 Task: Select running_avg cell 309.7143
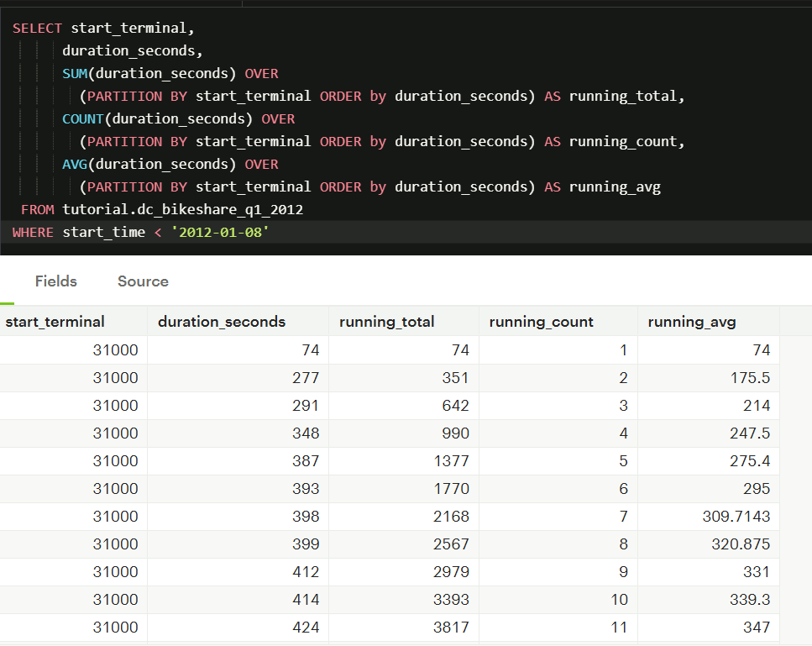(x=709, y=516)
